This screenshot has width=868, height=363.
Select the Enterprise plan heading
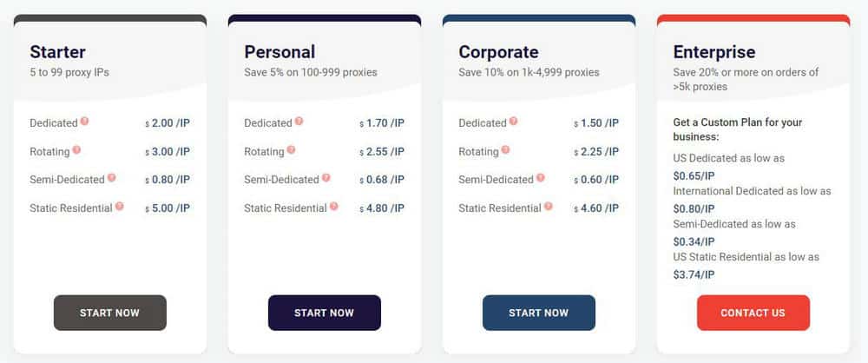[x=714, y=52]
